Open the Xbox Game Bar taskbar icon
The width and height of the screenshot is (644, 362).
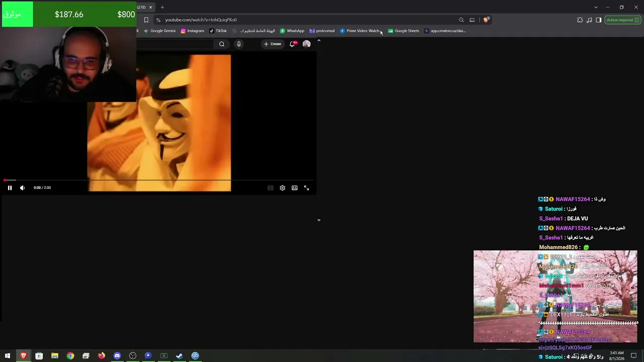click(164, 356)
